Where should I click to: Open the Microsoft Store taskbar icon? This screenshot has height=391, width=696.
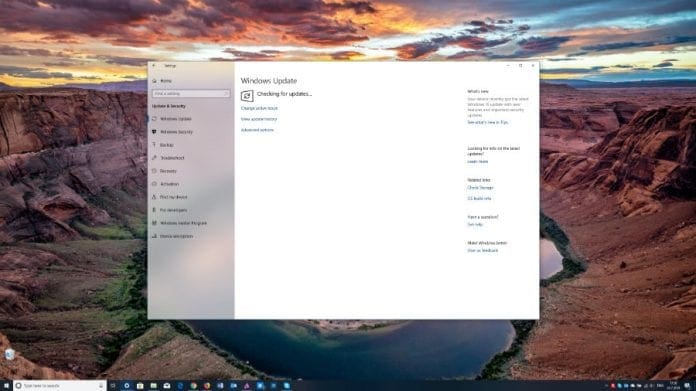coord(140,386)
